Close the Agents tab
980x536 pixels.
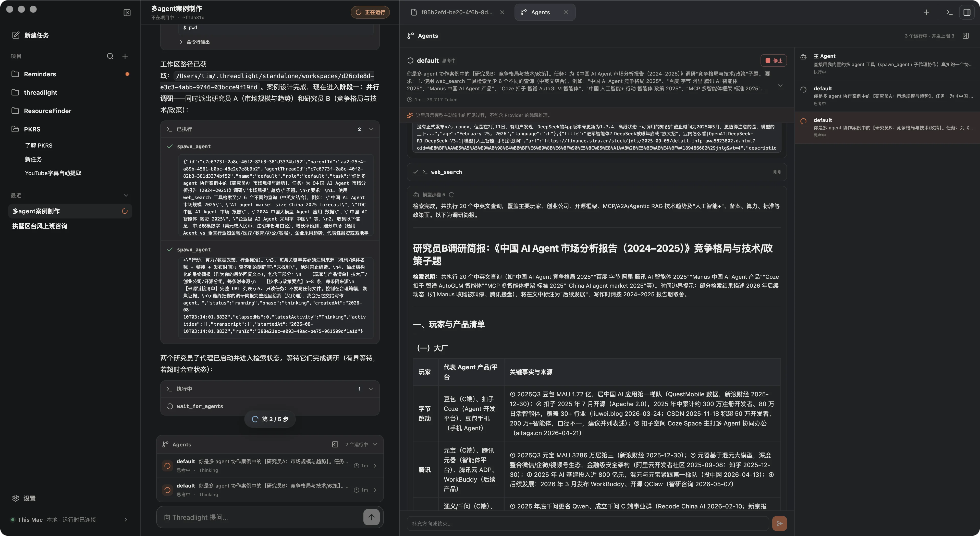(x=566, y=12)
